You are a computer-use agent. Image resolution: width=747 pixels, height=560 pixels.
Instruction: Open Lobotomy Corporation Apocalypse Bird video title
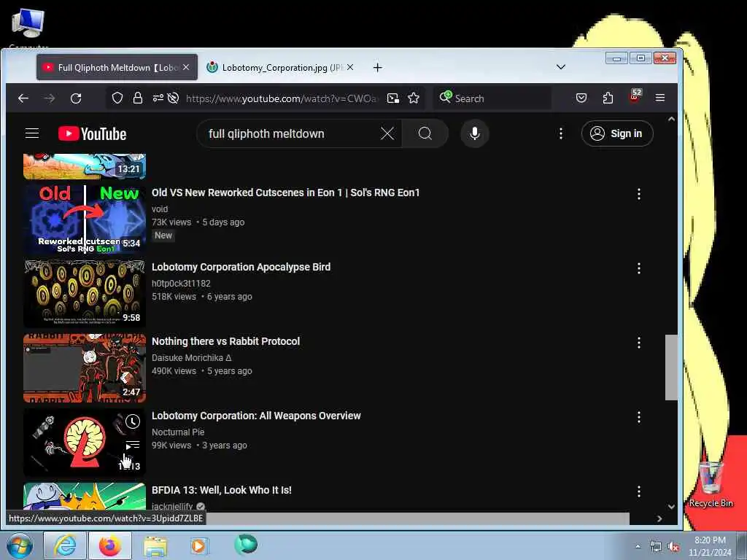241,267
